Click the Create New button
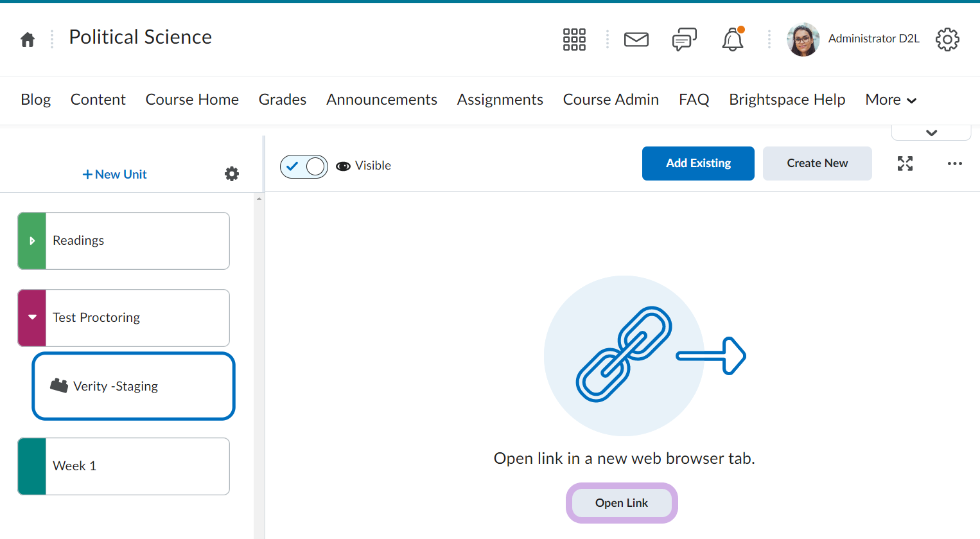Viewport: 980px width, 539px height. click(818, 163)
